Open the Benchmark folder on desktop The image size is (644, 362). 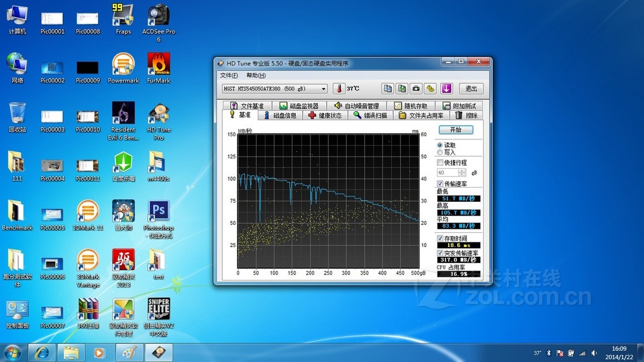click(17, 215)
